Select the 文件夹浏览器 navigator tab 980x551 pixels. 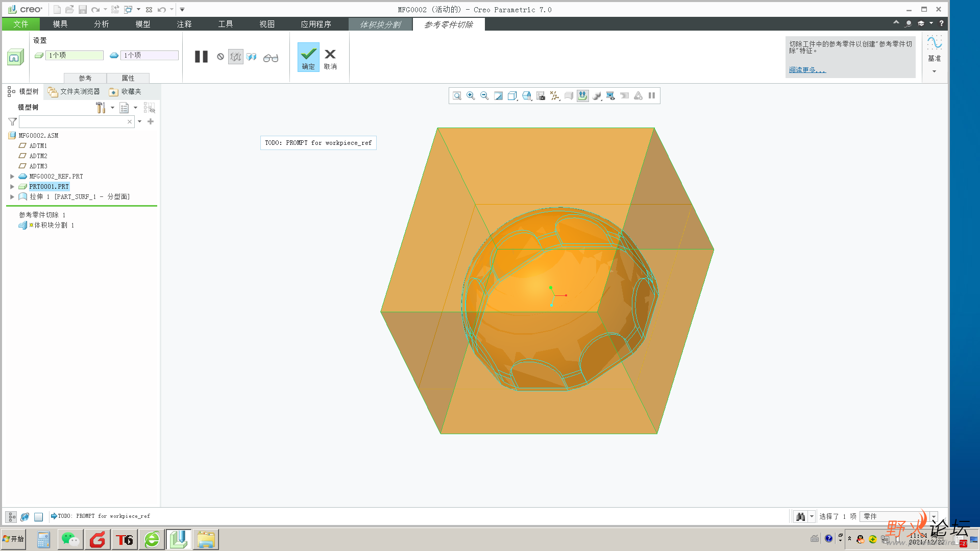pos(74,91)
